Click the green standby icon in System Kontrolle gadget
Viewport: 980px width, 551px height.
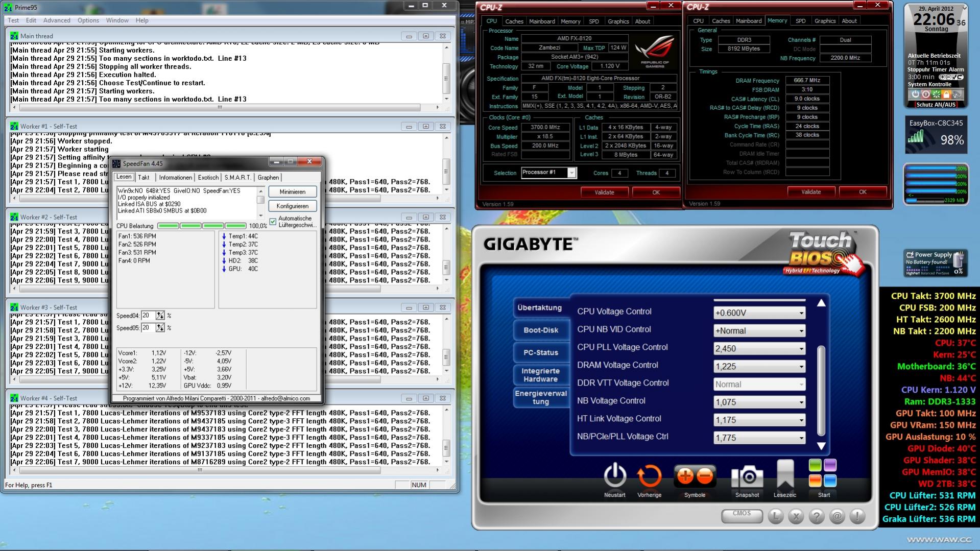(x=936, y=94)
